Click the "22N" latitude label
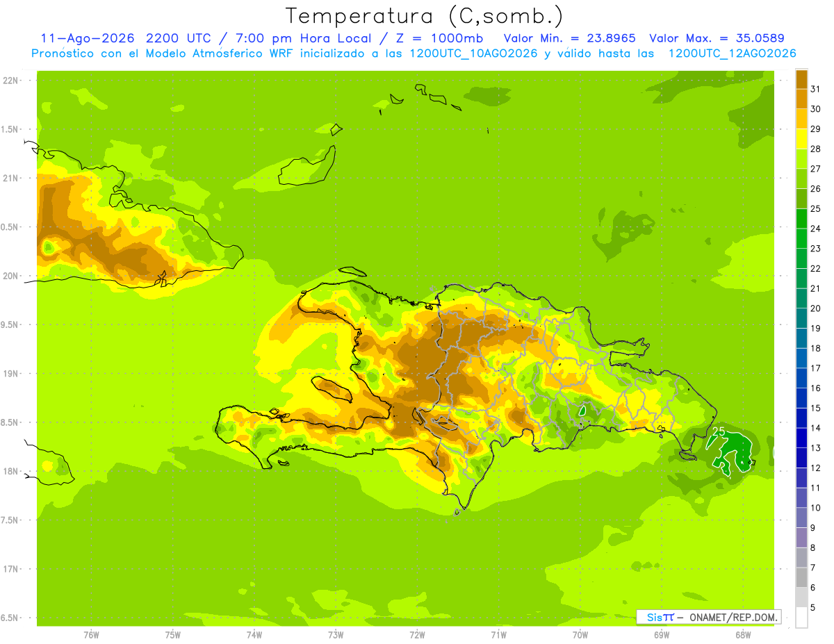The image size is (834, 644). (10, 81)
